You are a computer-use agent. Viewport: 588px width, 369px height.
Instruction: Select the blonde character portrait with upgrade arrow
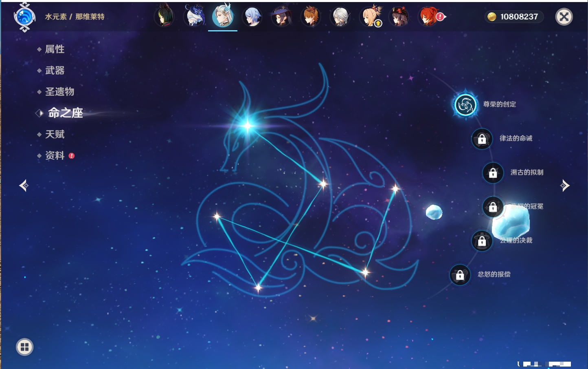(x=370, y=17)
